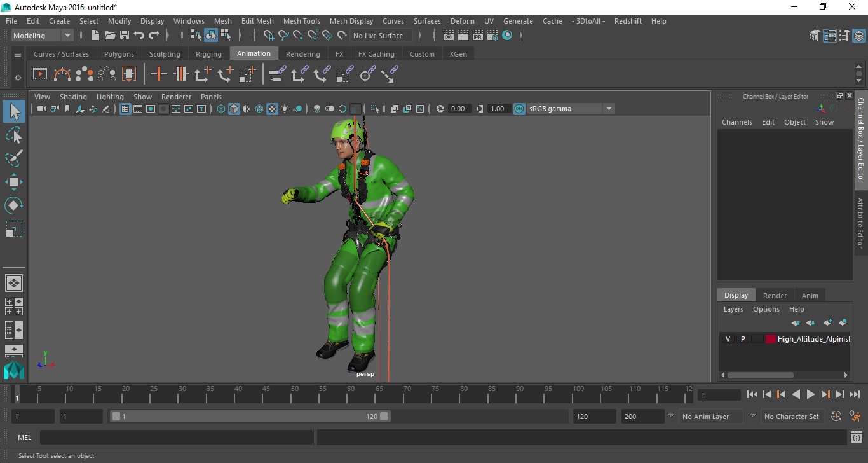868x463 pixels.
Task: Enable snap to curves icon
Action: [x=283, y=36]
